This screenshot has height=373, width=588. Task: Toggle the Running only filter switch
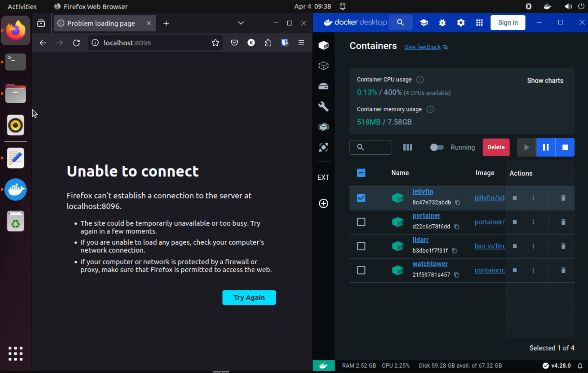click(436, 147)
